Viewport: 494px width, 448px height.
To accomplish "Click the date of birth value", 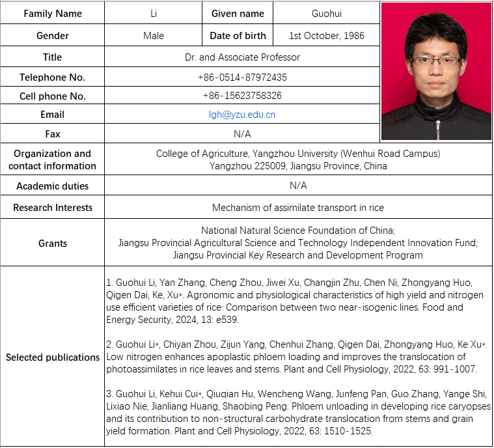I will [x=326, y=36].
